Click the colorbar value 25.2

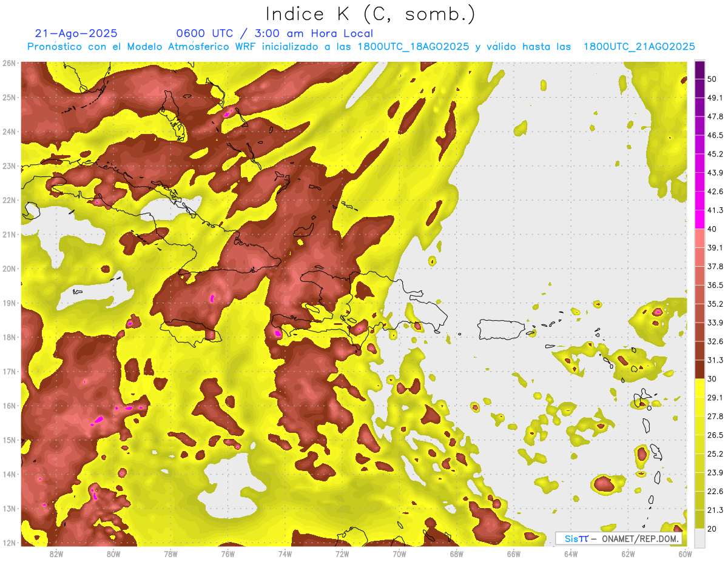(716, 455)
